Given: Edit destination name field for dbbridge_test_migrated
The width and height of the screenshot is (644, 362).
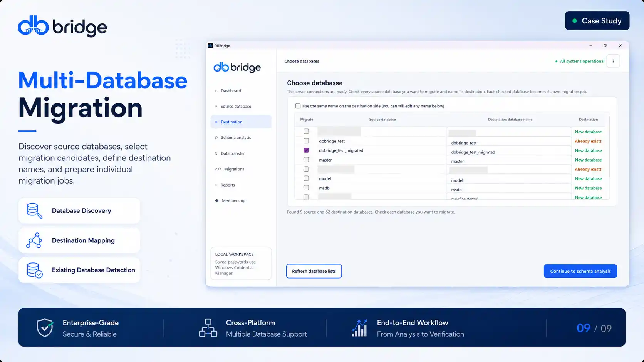Looking at the screenshot, I should (509, 151).
